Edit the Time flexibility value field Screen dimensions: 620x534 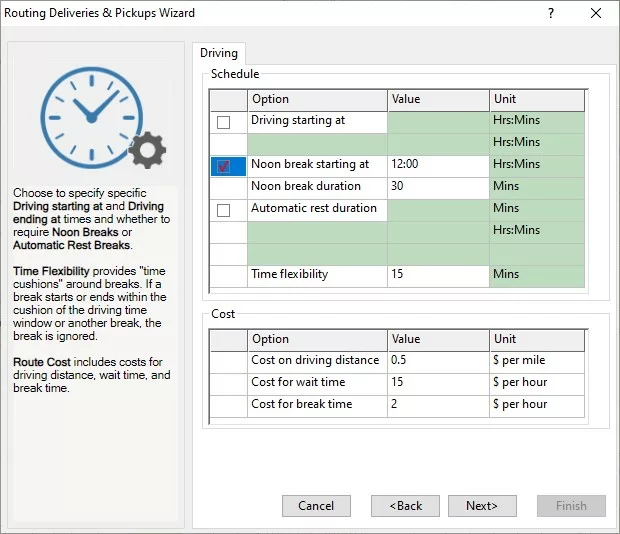(x=438, y=274)
